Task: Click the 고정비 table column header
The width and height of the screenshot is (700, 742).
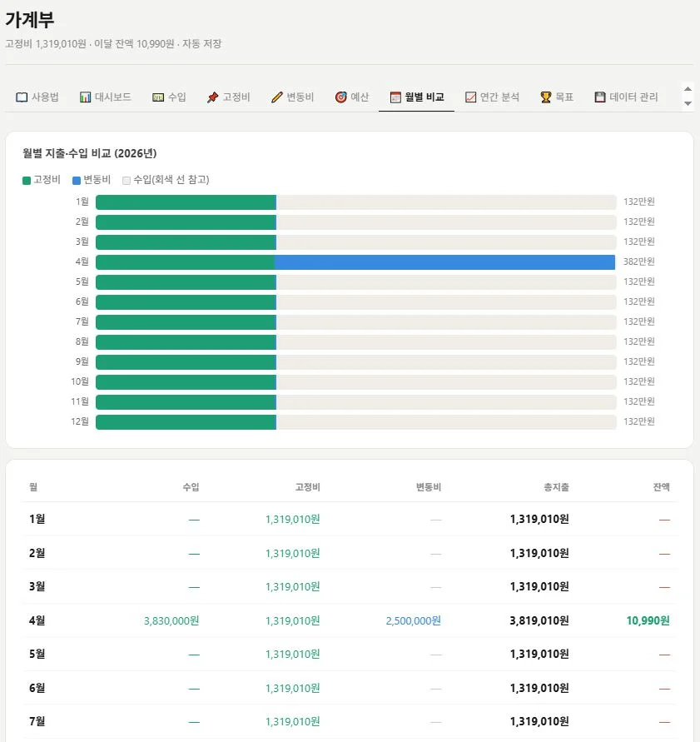Action: pos(308,487)
